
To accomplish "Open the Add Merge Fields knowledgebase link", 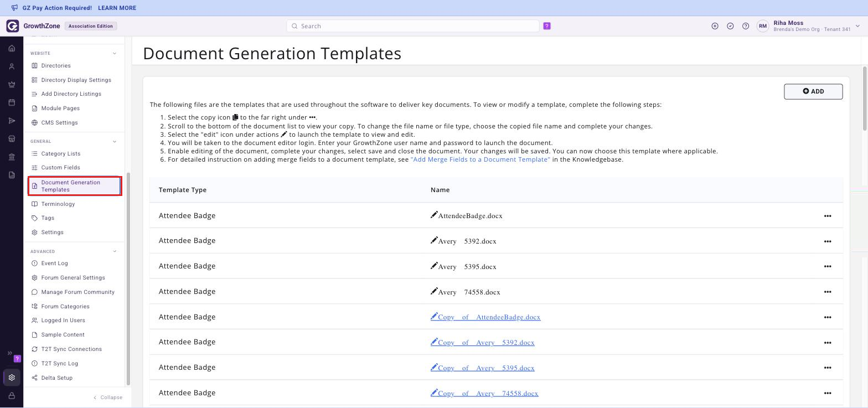I will [480, 159].
